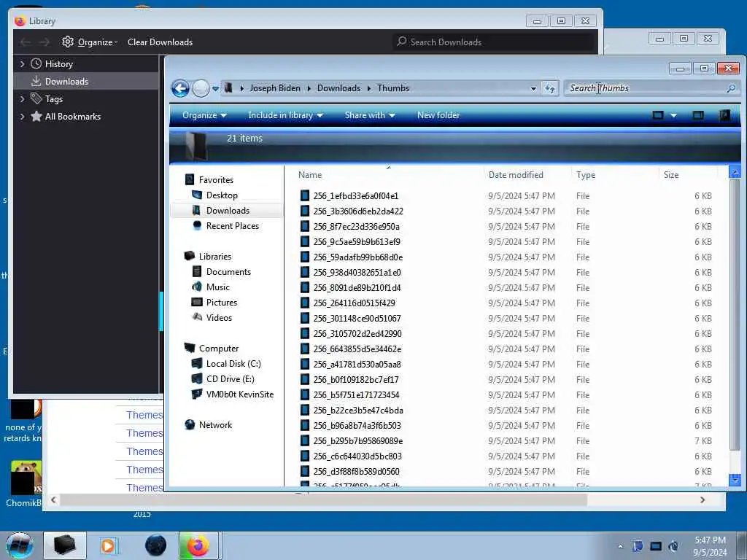Select file icon of 256_b295b7b95869089e

305,441
